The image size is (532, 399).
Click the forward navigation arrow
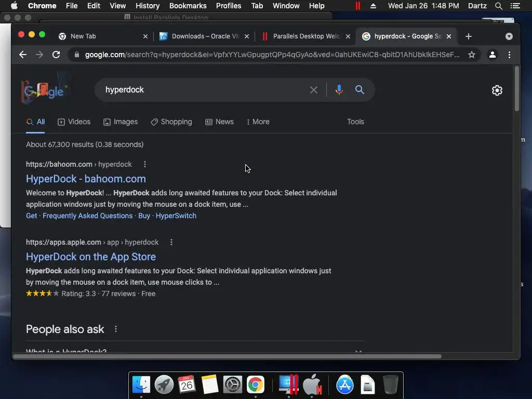point(39,55)
